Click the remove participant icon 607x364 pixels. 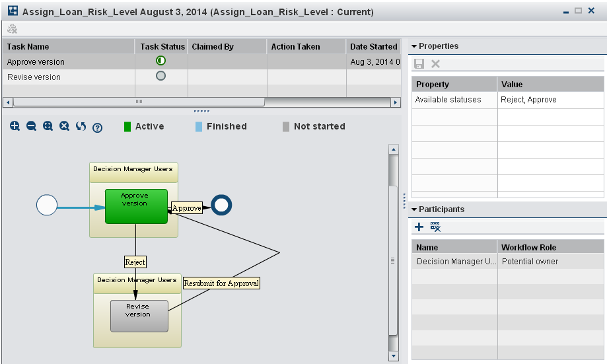pos(435,227)
